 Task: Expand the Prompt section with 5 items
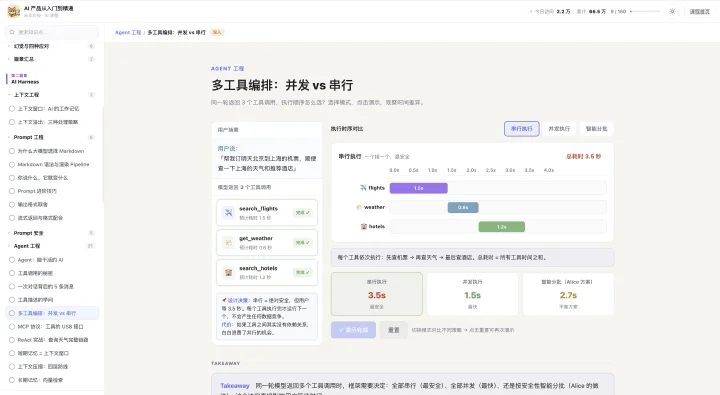51,233
